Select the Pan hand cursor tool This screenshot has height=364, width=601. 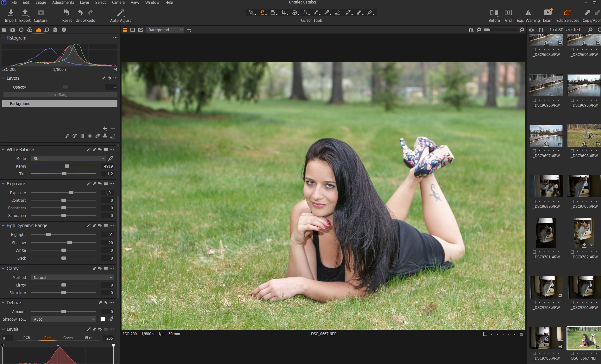(262, 13)
